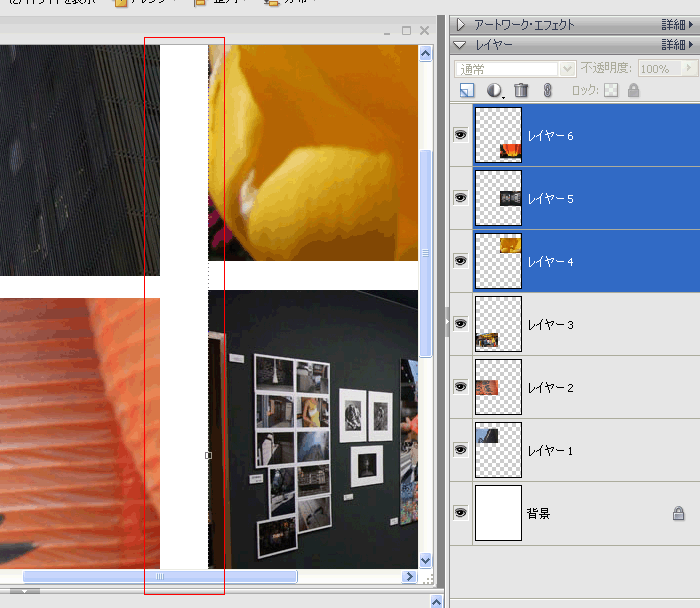Screen dimensions: 700x608
Task: Hide レイヤー 6 using its eye icon
Action: 461,135
